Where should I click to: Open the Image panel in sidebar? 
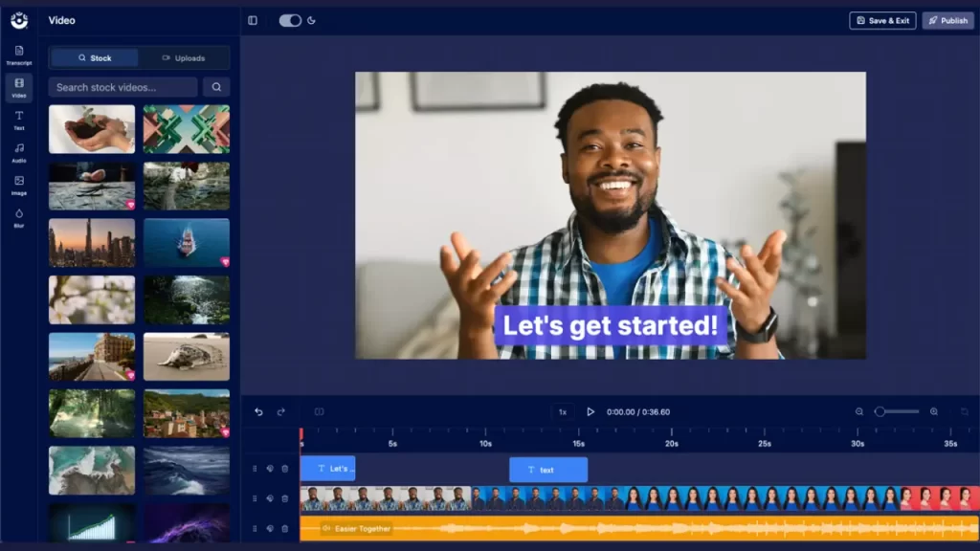pyautogui.click(x=19, y=185)
